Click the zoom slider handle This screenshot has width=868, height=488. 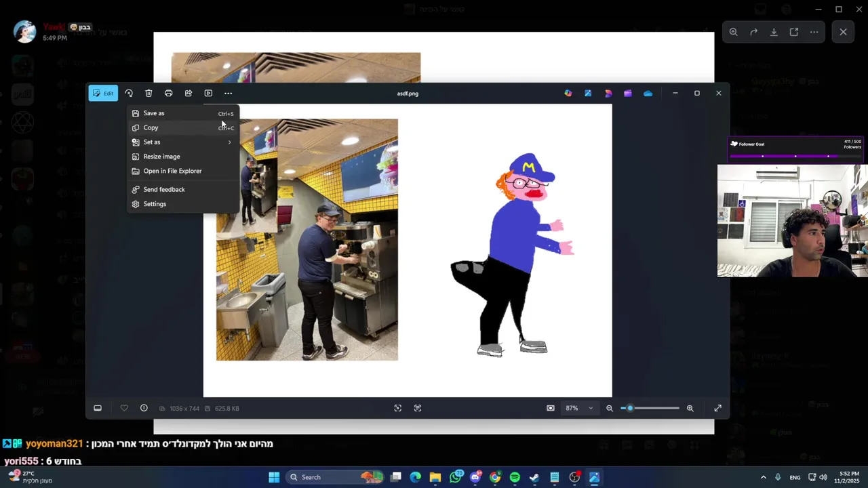[630, 408]
